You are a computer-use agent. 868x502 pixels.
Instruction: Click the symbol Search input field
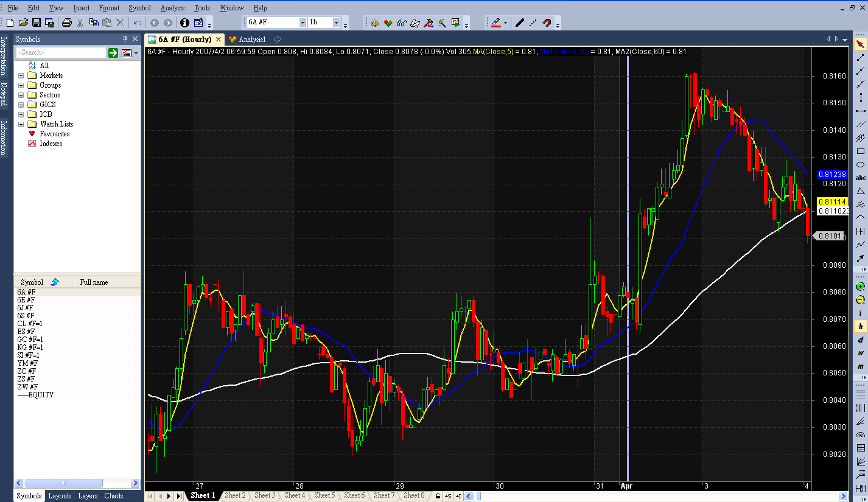[61, 53]
